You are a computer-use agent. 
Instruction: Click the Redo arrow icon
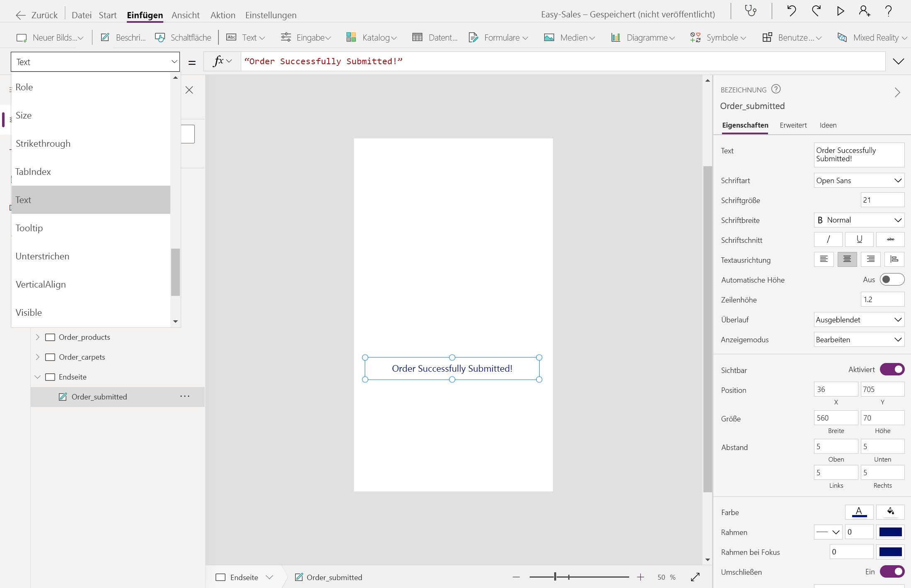tap(816, 11)
